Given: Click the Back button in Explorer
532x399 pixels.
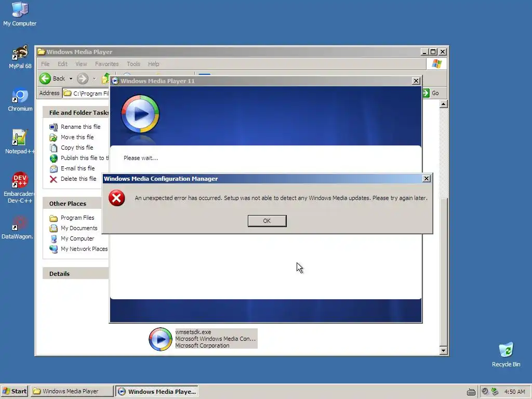Looking at the screenshot, I should (52, 78).
